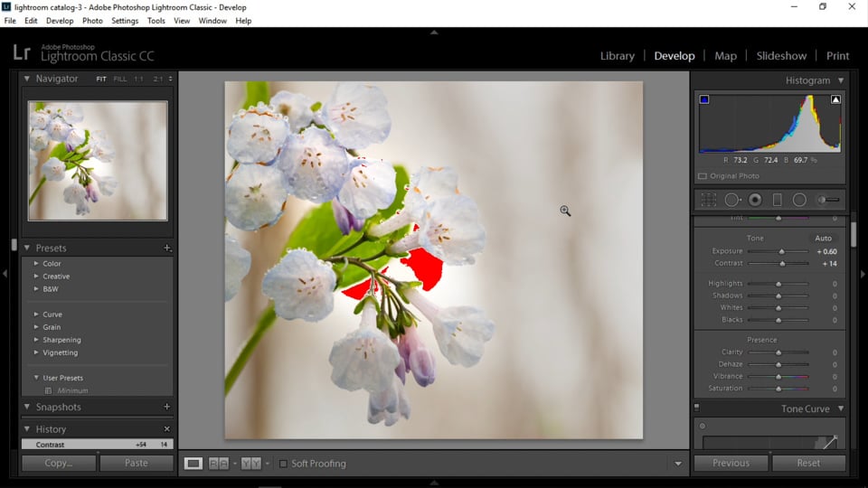Enable the Soft Proofing checkbox
This screenshot has width=868, height=488.
283,464
